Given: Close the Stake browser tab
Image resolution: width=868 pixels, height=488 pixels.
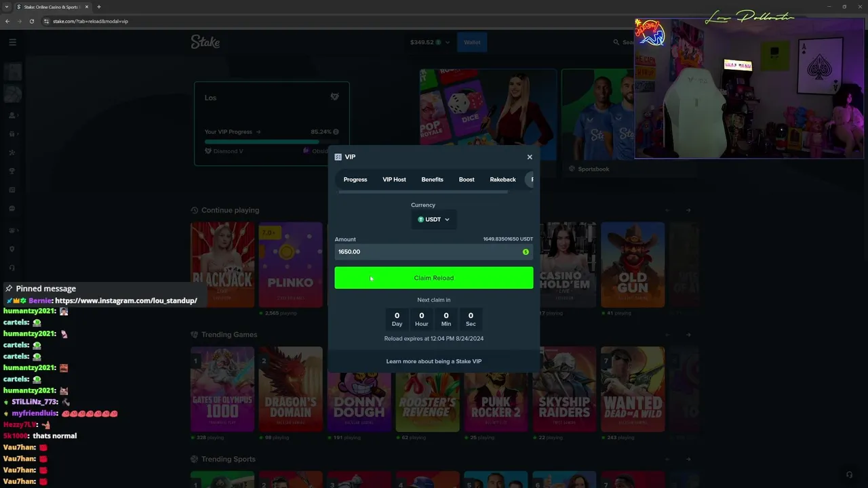Looking at the screenshot, I should (x=87, y=7).
